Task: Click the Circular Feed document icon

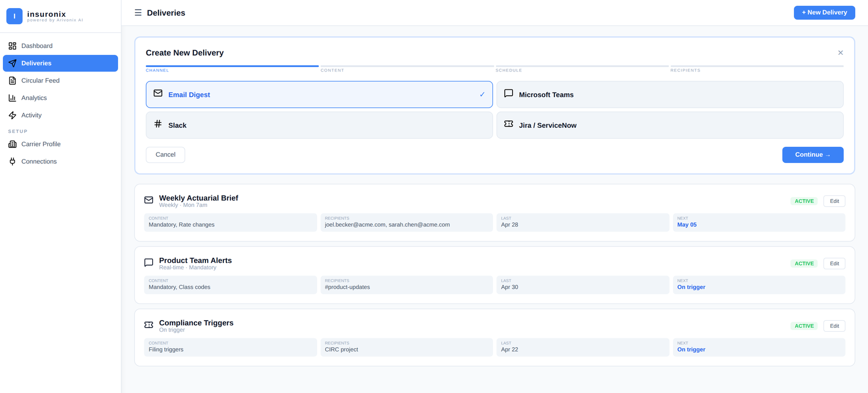Action: (x=12, y=80)
